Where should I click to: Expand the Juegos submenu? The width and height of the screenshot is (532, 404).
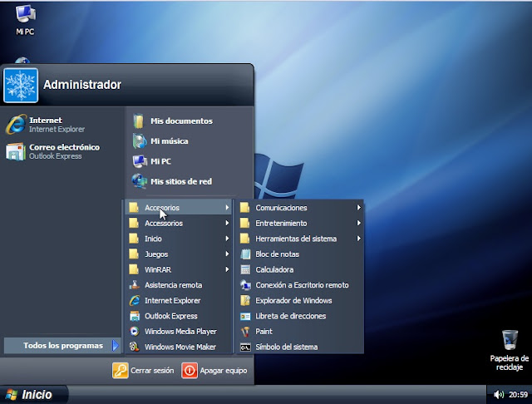coord(179,254)
